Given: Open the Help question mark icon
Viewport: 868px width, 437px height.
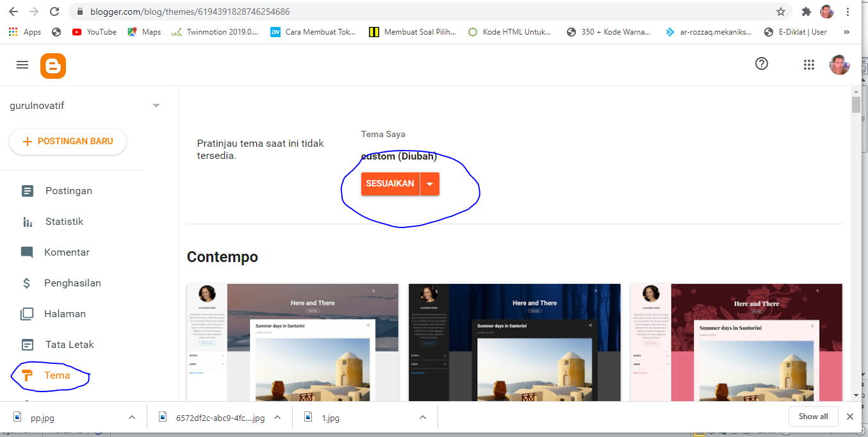Looking at the screenshot, I should coord(762,63).
